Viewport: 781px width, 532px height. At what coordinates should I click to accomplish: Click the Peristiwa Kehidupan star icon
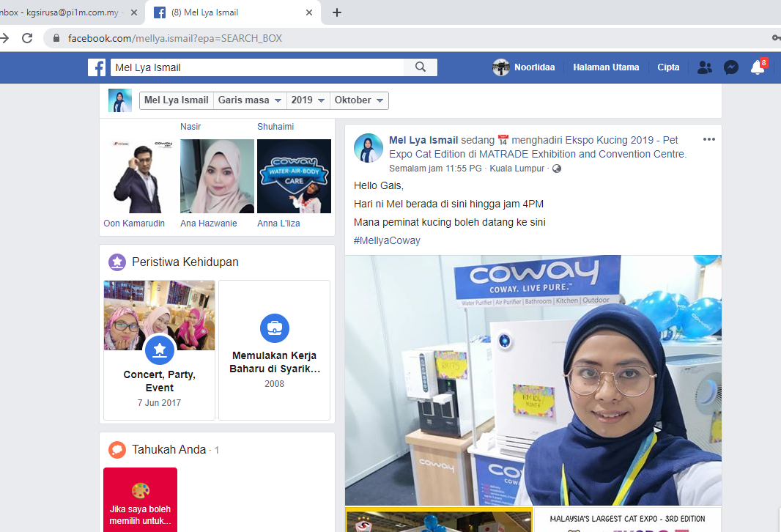116,262
